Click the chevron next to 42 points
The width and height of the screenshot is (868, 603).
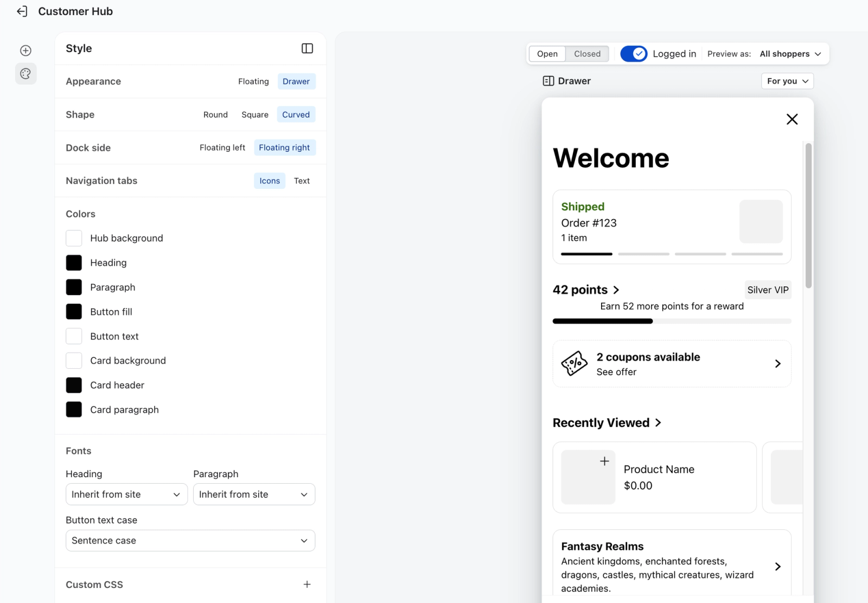[x=616, y=290]
